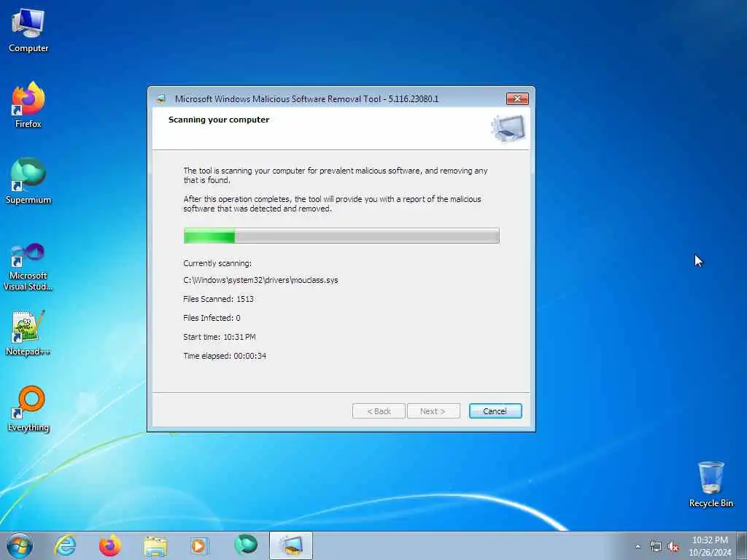The image size is (747, 560).
Task: Click the paragraph starting 'After this operation completes'
Action: tap(332, 204)
